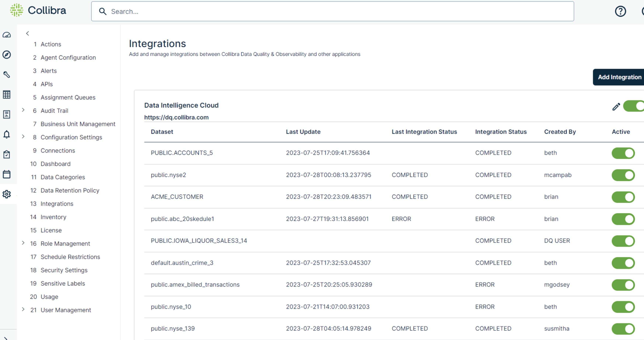644x340 pixels.
Task: Click the Add Integration button
Action: coord(619,77)
